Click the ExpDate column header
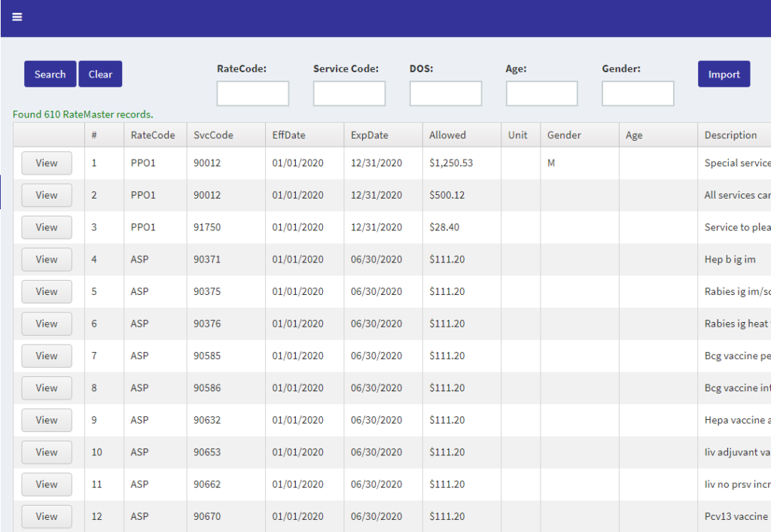The height and width of the screenshot is (532, 771). [370, 135]
